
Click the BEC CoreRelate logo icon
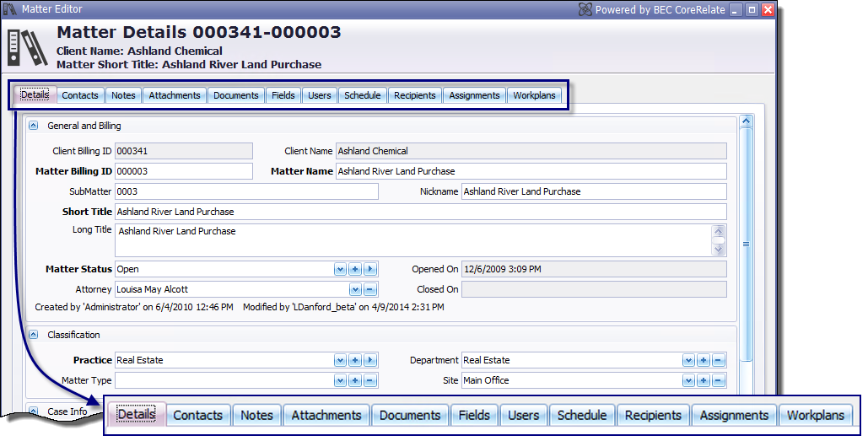(585, 9)
